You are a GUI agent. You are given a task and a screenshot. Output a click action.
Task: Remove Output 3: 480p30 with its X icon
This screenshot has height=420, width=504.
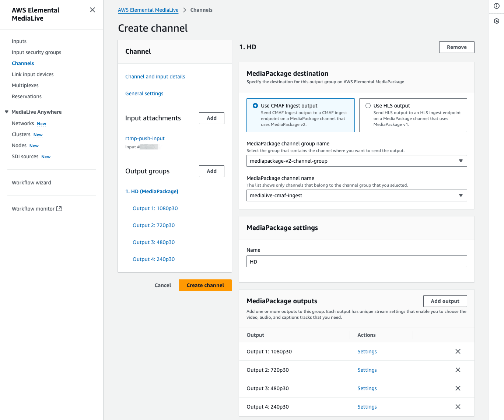458,388
